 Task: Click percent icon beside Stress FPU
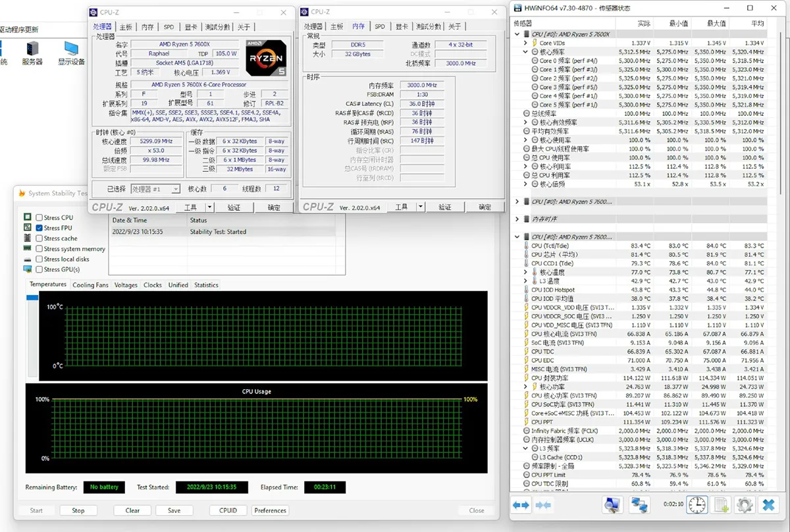click(x=28, y=228)
